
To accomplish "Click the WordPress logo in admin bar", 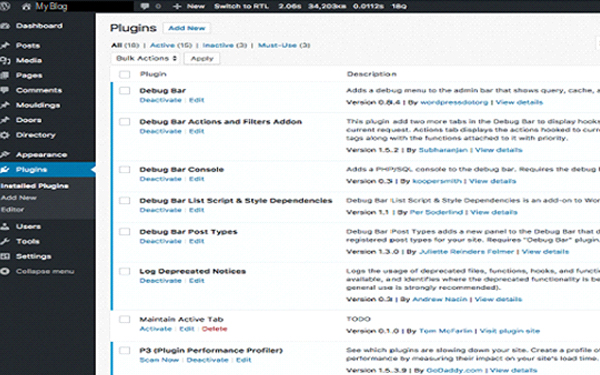I will (x=4, y=6).
